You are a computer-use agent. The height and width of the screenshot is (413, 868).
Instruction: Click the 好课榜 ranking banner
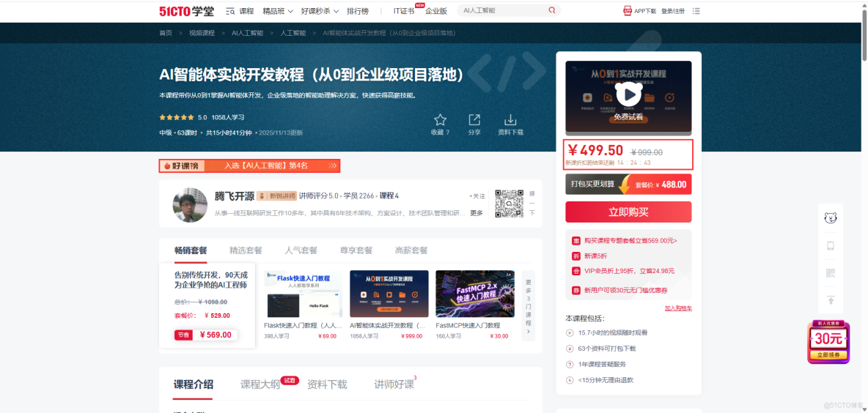pos(249,165)
